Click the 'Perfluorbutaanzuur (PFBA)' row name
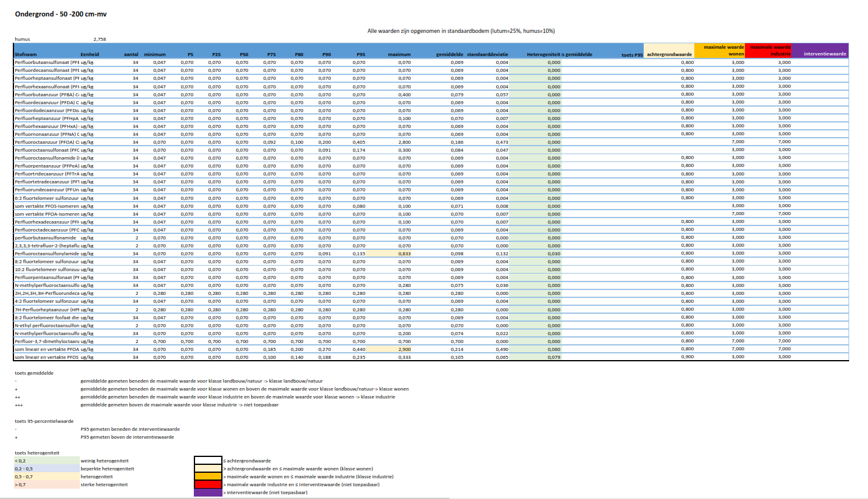 pyautogui.click(x=47, y=94)
